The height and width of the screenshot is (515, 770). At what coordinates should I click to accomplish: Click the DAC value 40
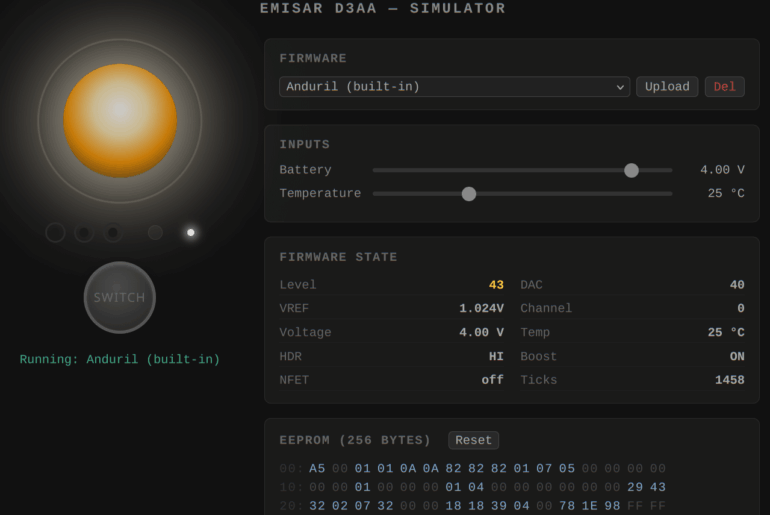tap(737, 285)
